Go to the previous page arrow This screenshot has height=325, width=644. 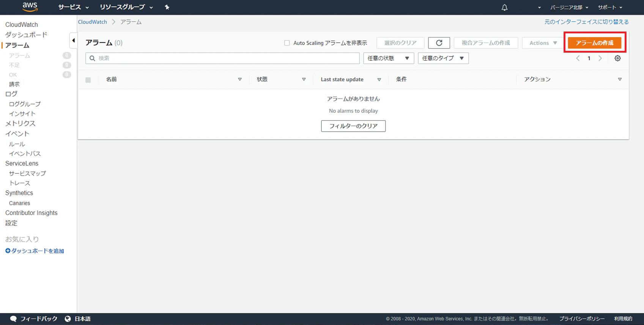[x=578, y=58]
